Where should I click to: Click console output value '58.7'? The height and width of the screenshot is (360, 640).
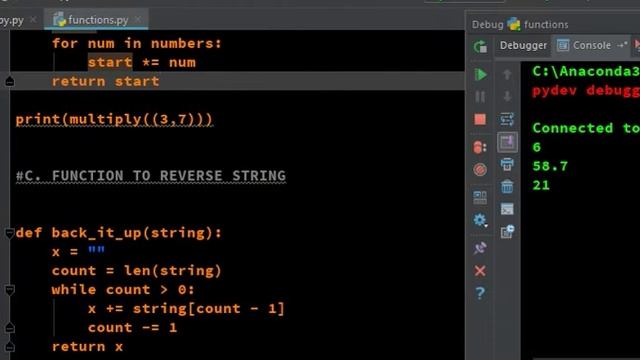click(x=550, y=166)
